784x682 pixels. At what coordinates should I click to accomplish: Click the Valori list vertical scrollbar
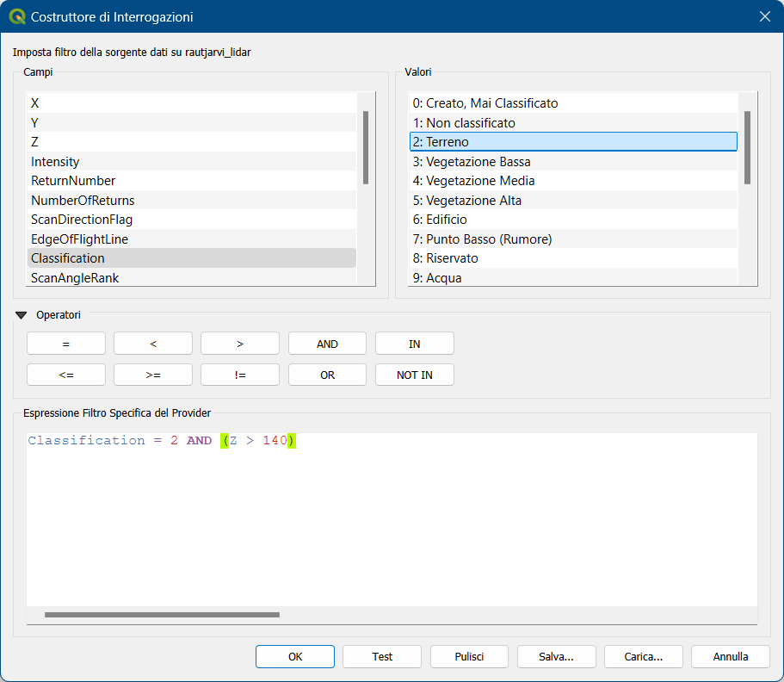click(748, 147)
